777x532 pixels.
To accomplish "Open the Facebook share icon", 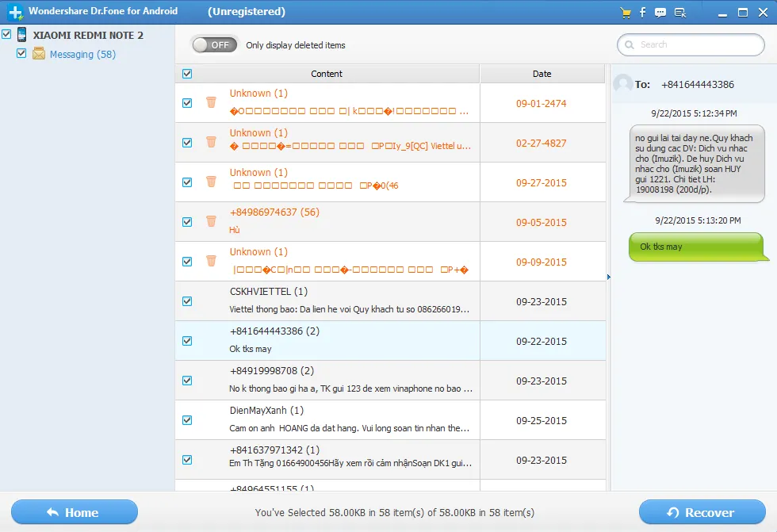I will (643, 12).
